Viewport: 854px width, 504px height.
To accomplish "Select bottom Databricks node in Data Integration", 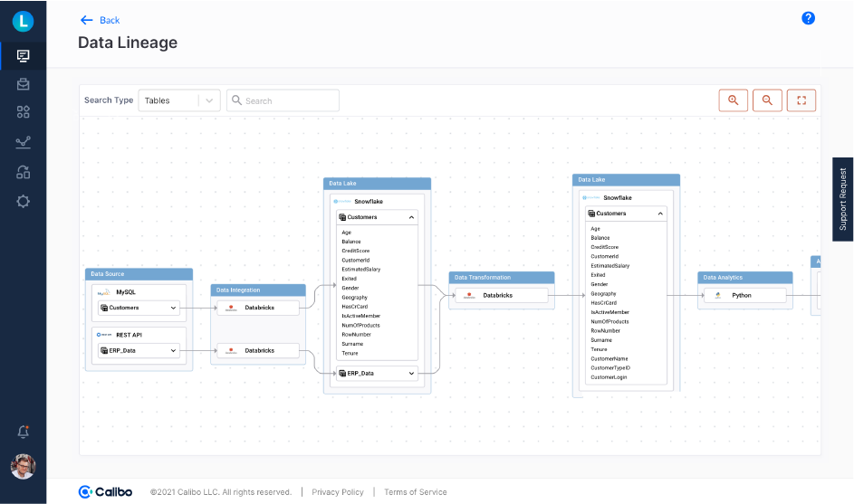I will click(258, 350).
